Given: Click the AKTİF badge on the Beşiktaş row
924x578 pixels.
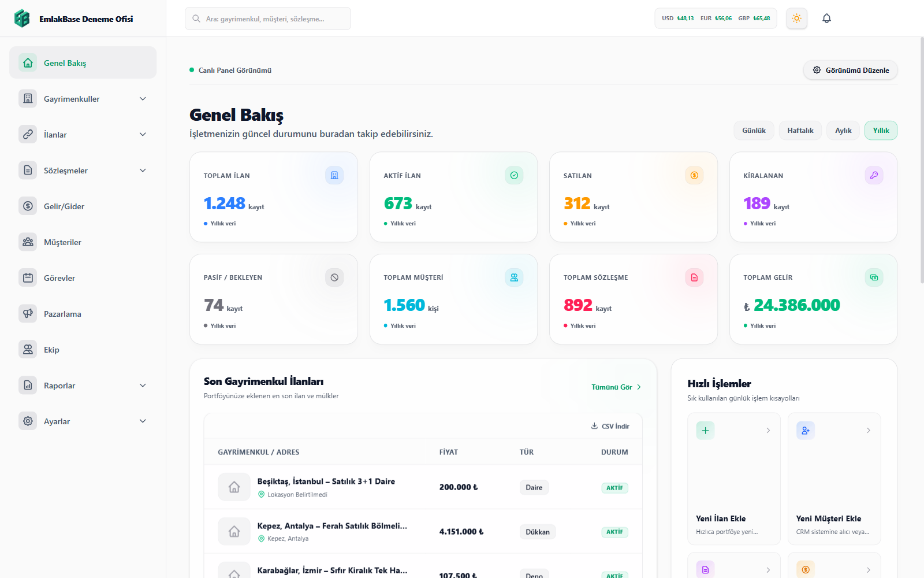Looking at the screenshot, I should pyautogui.click(x=614, y=488).
